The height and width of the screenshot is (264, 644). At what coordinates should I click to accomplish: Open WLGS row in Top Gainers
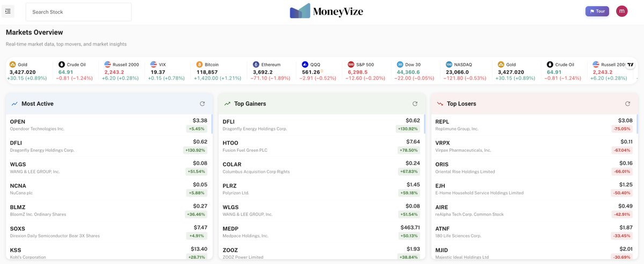321,211
